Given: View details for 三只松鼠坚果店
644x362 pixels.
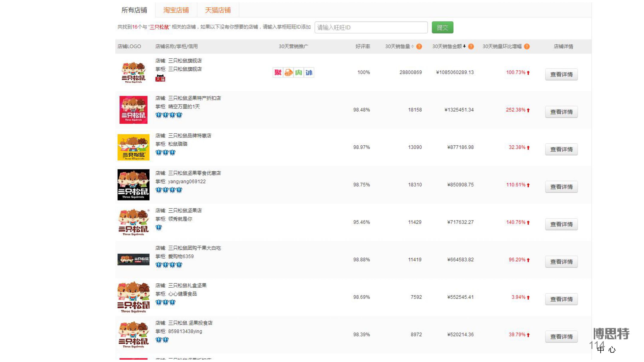Looking at the screenshot, I should click(x=561, y=224).
